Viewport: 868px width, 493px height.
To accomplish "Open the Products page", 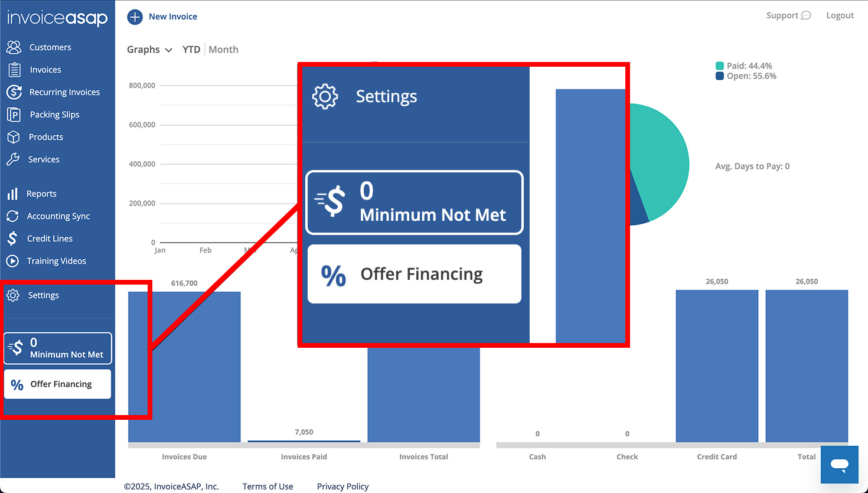I will click(x=46, y=137).
